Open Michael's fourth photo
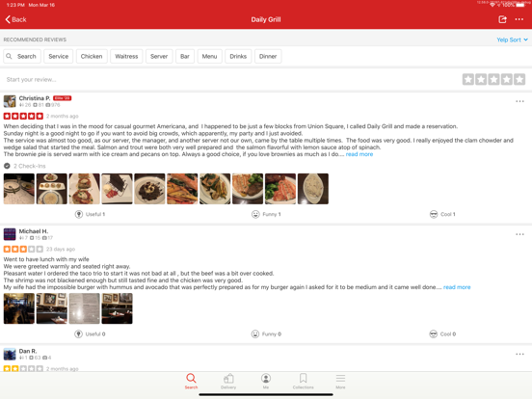Image resolution: width=532 pixels, height=399 pixels. click(x=117, y=308)
